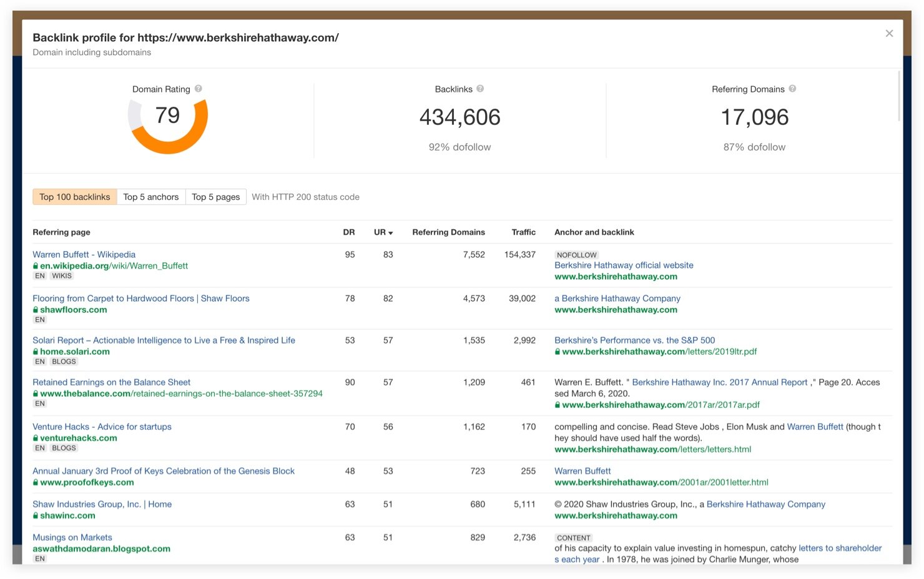This screenshot has width=924, height=579.
Task: Click padlock icon beside en.wikipedia.org
Action: (x=36, y=266)
